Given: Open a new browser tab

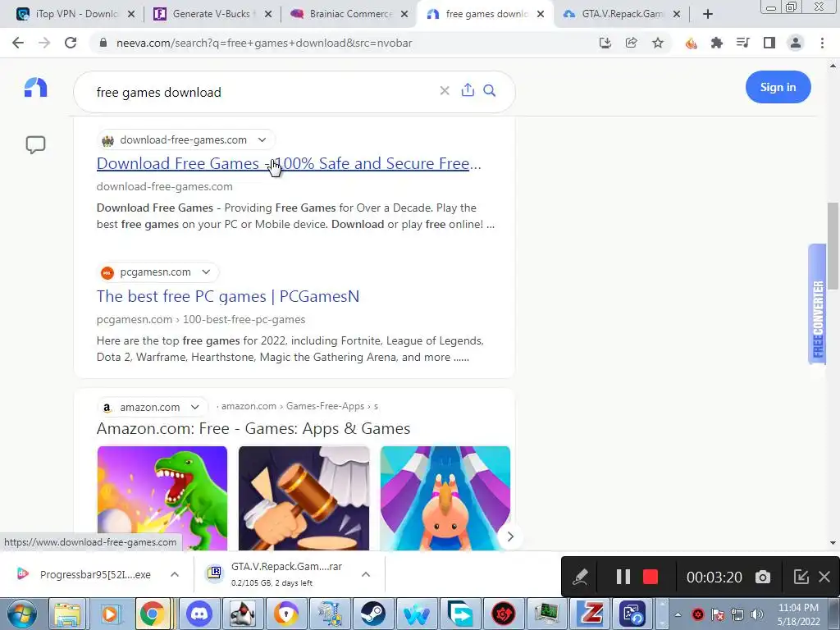Looking at the screenshot, I should coord(708,15).
